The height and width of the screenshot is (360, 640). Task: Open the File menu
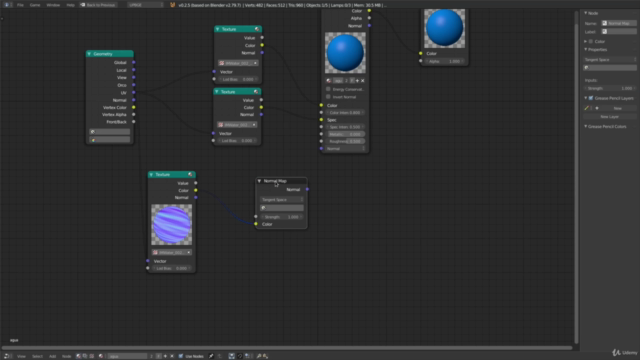click(x=20, y=5)
